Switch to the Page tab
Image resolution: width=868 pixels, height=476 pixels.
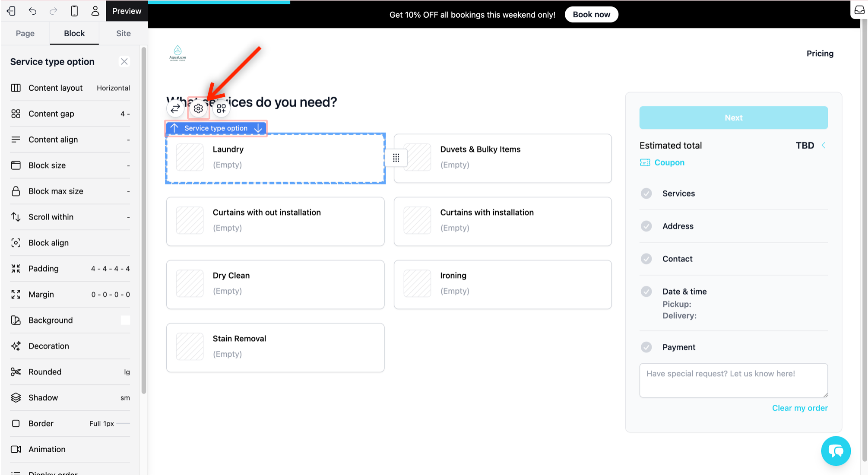point(25,33)
